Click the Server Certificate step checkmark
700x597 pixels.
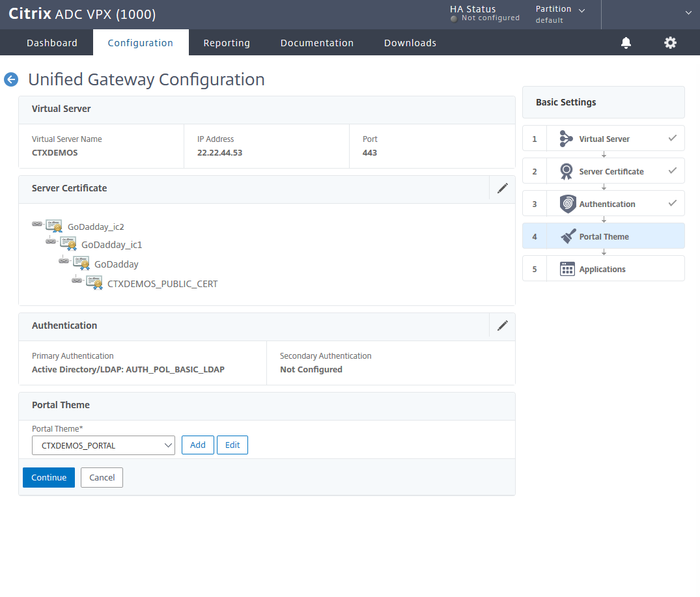pos(672,171)
